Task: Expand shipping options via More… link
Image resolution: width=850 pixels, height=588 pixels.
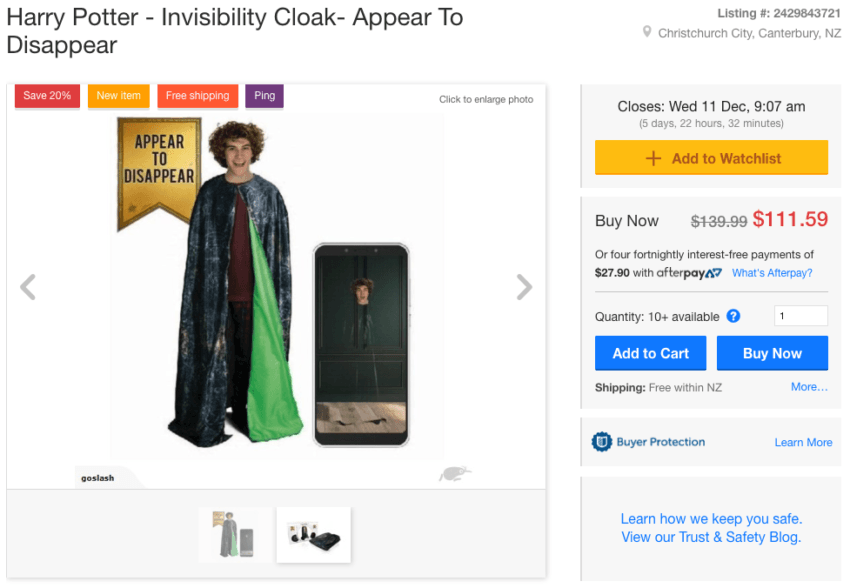Action: (809, 387)
